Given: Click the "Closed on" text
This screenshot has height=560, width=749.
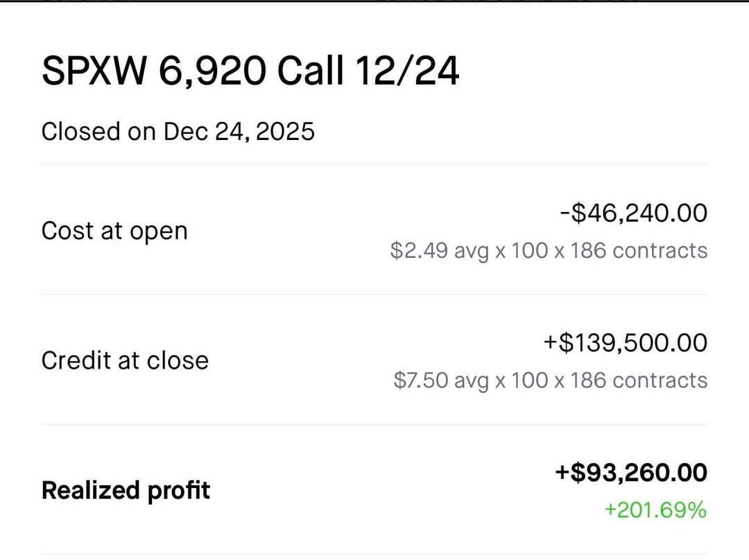Looking at the screenshot, I should (x=98, y=131).
